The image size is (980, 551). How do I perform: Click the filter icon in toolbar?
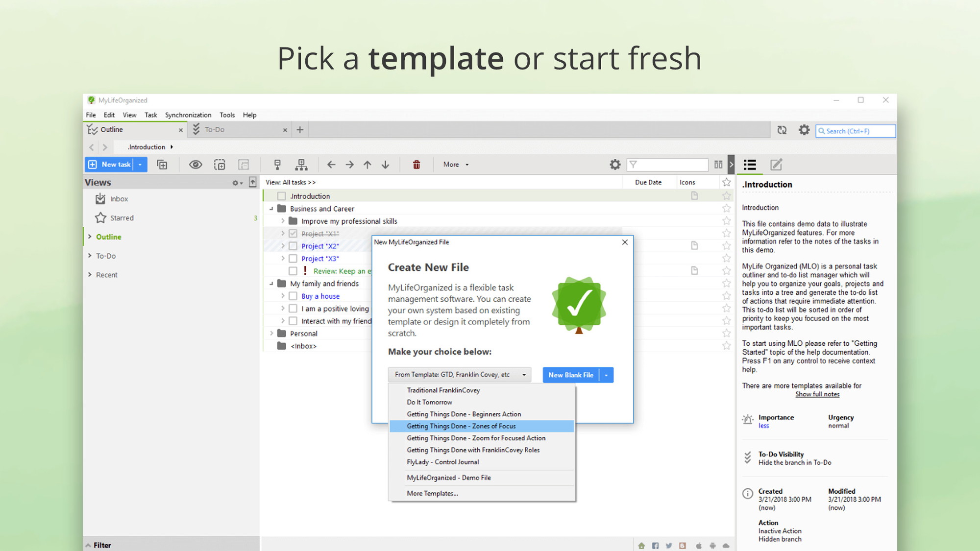pyautogui.click(x=637, y=164)
